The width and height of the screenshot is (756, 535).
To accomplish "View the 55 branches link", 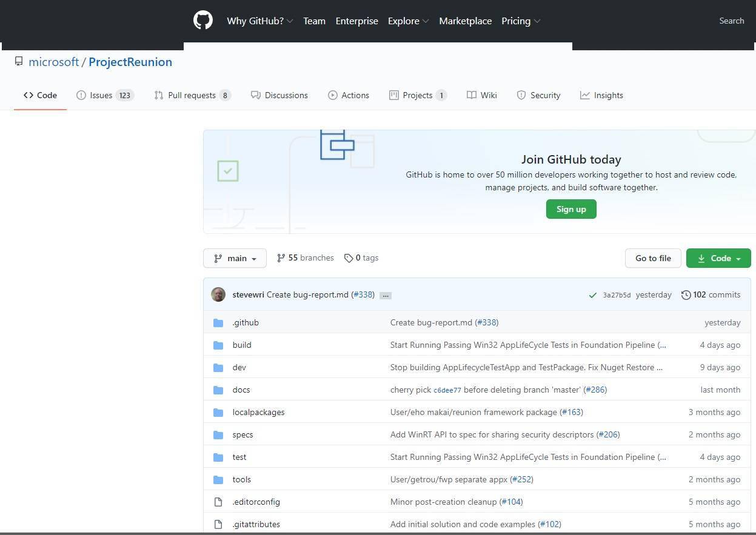I will click(x=306, y=258).
